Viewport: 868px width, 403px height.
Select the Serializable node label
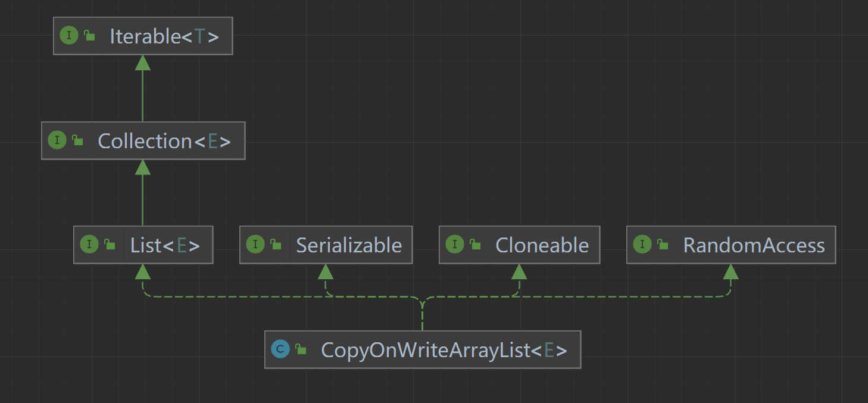tap(349, 245)
